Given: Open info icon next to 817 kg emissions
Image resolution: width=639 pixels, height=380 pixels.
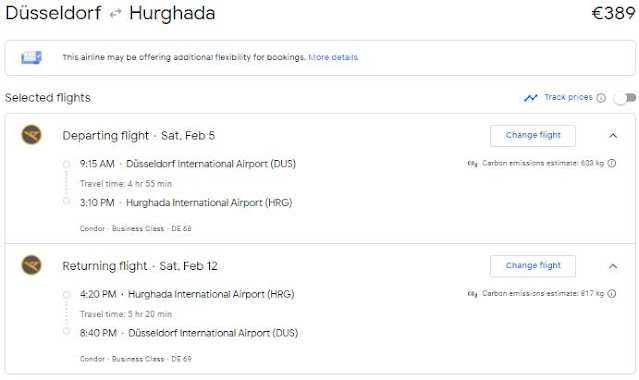Looking at the screenshot, I should [x=612, y=294].
